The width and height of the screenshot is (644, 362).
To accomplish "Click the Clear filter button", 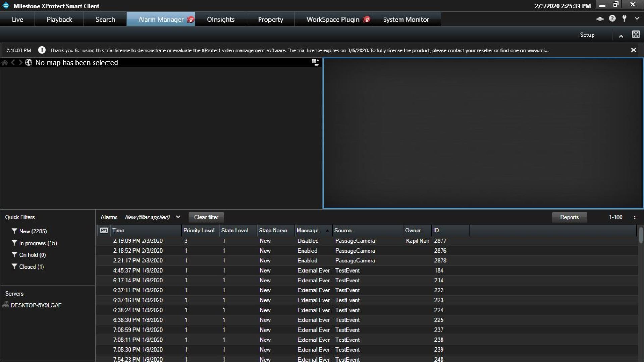I will 206,217.
